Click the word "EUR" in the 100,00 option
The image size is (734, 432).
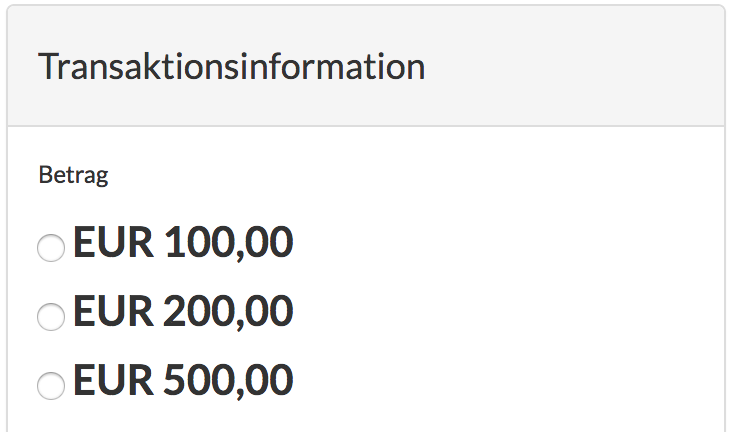click(113, 243)
